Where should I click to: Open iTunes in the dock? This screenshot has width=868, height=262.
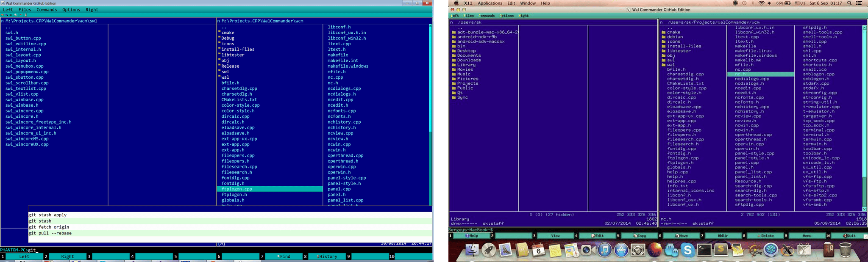605,251
